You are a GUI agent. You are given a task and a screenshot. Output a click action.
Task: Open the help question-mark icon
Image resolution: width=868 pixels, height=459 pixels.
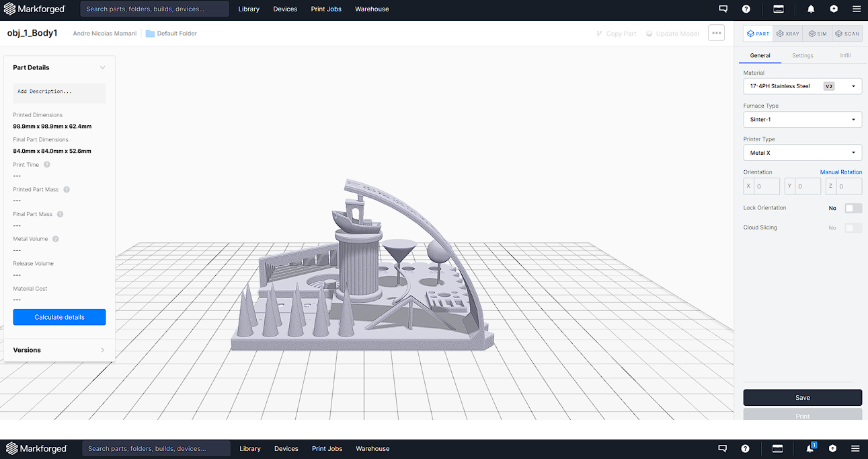[x=746, y=9]
